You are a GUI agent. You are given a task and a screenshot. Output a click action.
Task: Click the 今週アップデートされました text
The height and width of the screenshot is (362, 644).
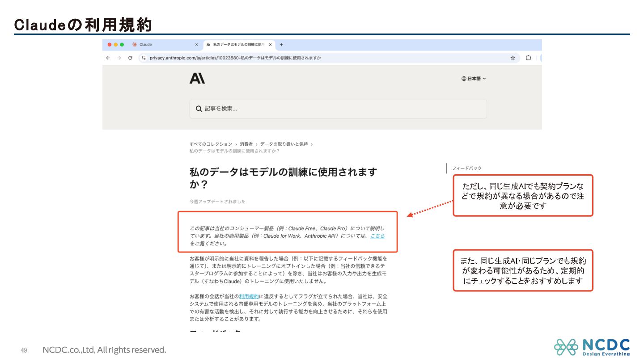tap(217, 202)
